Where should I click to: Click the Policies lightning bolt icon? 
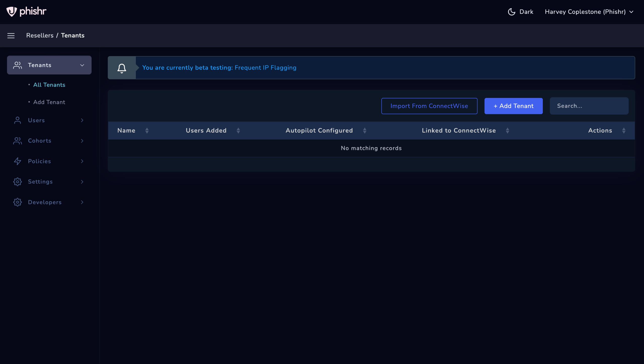(x=17, y=161)
